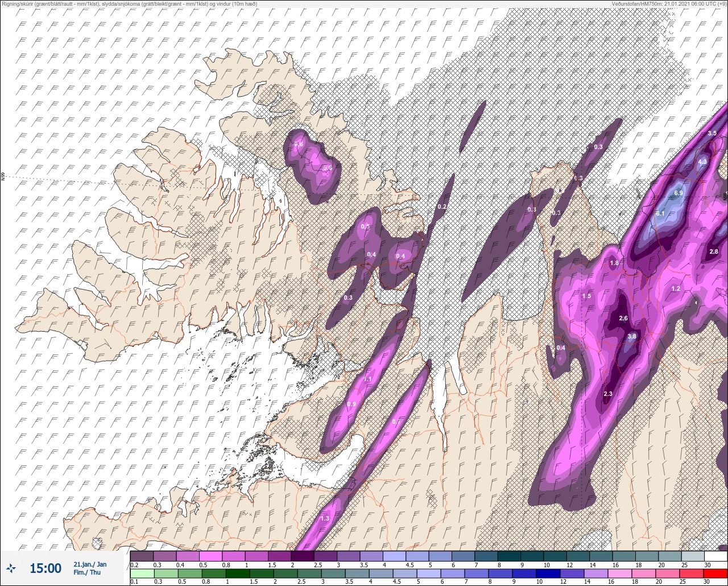Select upper legend pink swatch starting at 0.5

pyautogui.click(x=210, y=556)
